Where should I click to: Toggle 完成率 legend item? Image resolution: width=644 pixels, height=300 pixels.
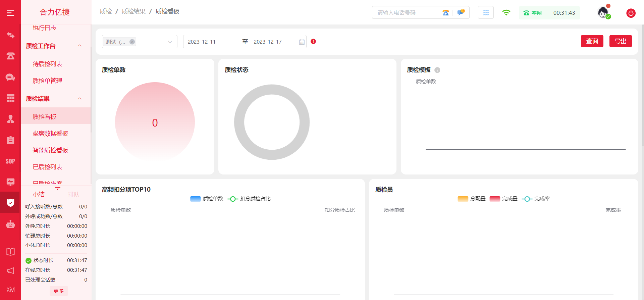click(x=536, y=199)
